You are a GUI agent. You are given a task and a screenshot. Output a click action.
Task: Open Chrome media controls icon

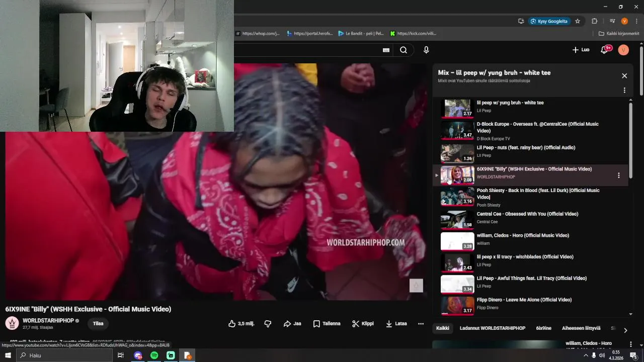pyautogui.click(x=612, y=21)
